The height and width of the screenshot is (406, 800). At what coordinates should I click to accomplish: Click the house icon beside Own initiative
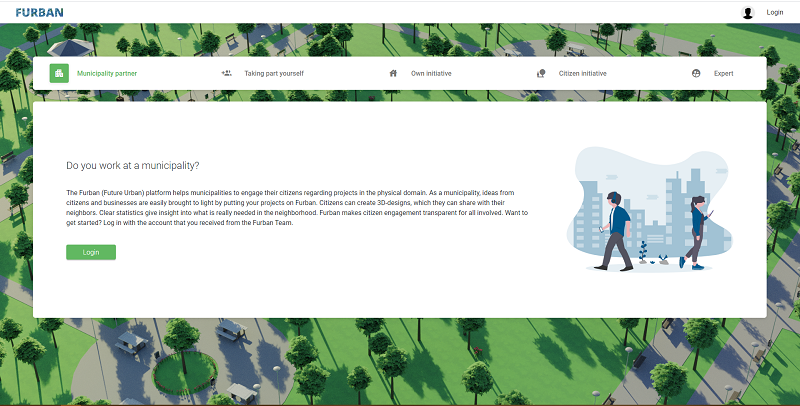[x=393, y=73]
